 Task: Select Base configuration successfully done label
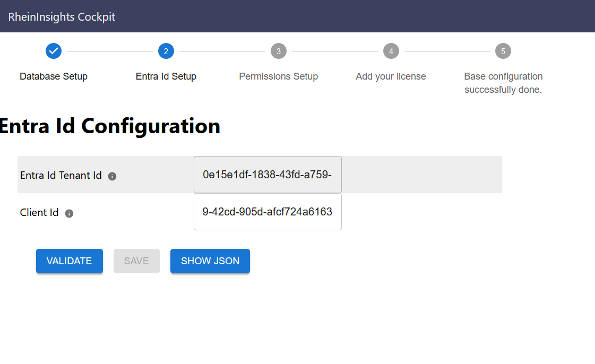tap(503, 83)
